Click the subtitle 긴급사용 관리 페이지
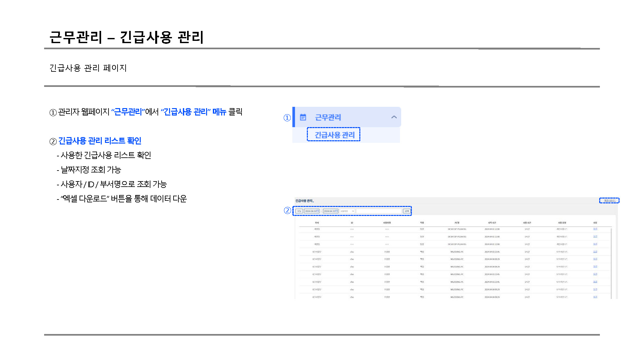The image size is (644, 362). tap(88, 68)
